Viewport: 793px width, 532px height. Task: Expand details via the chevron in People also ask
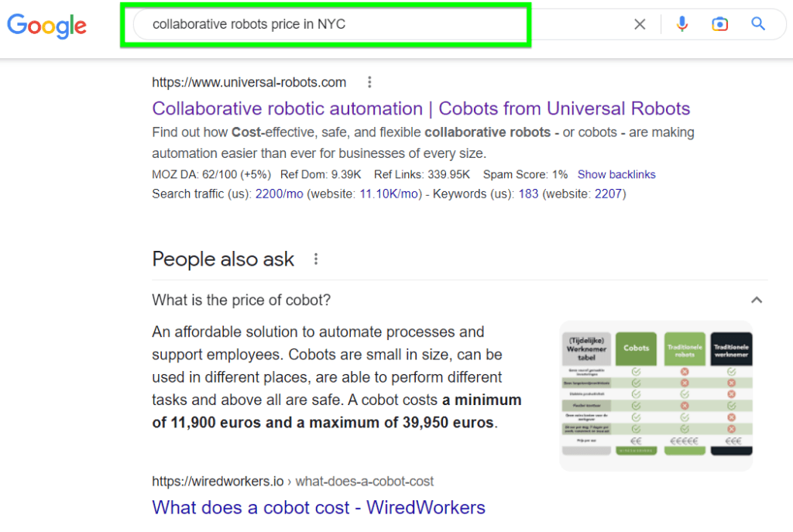click(757, 300)
